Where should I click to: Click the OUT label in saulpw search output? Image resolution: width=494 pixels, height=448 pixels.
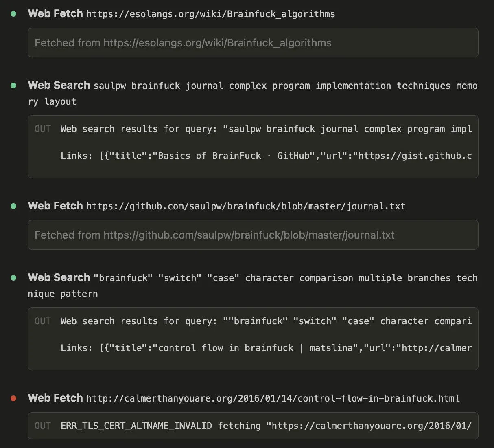coord(43,129)
